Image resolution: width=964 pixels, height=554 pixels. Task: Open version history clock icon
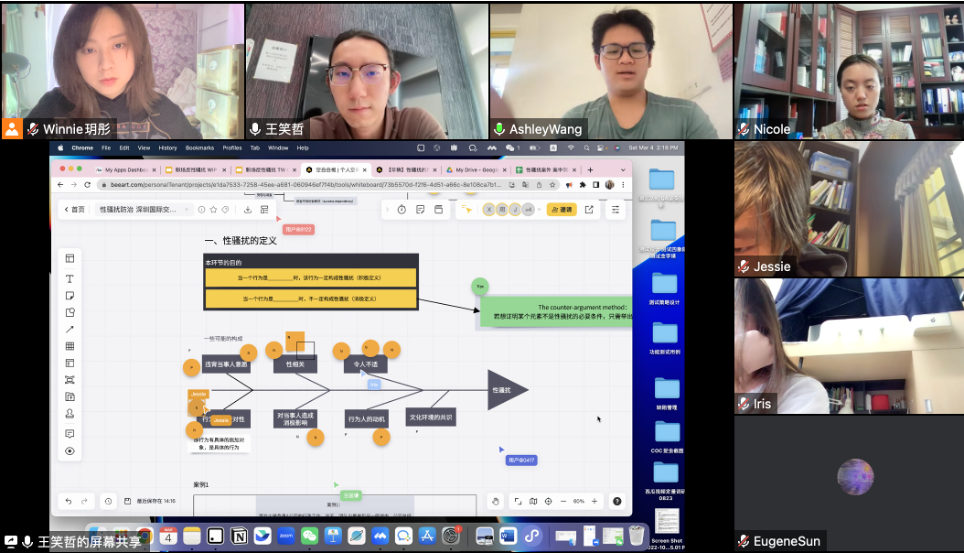(108, 501)
